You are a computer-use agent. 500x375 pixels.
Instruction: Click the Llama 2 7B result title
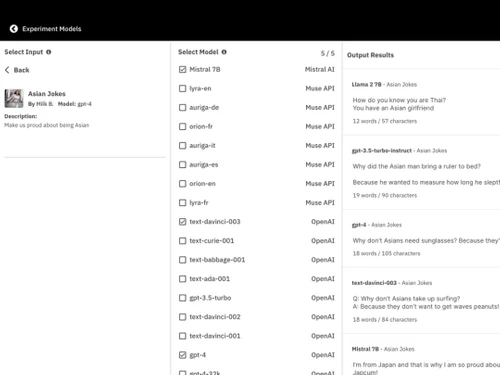(x=366, y=85)
